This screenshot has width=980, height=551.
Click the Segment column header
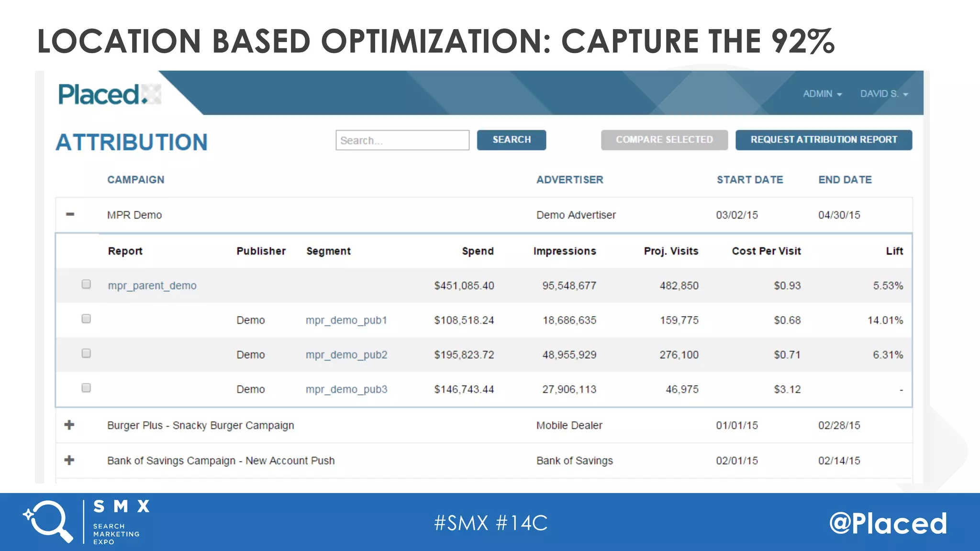[x=329, y=251]
